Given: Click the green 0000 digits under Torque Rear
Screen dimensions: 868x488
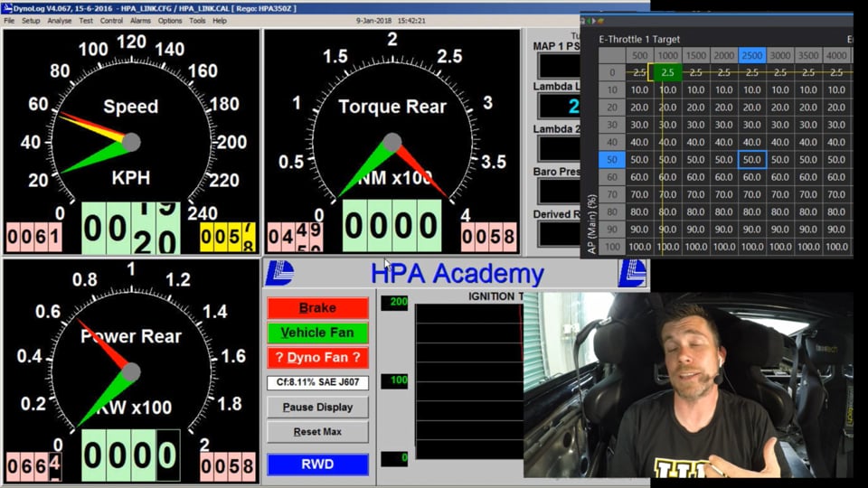Looking at the screenshot, I should (x=392, y=226).
